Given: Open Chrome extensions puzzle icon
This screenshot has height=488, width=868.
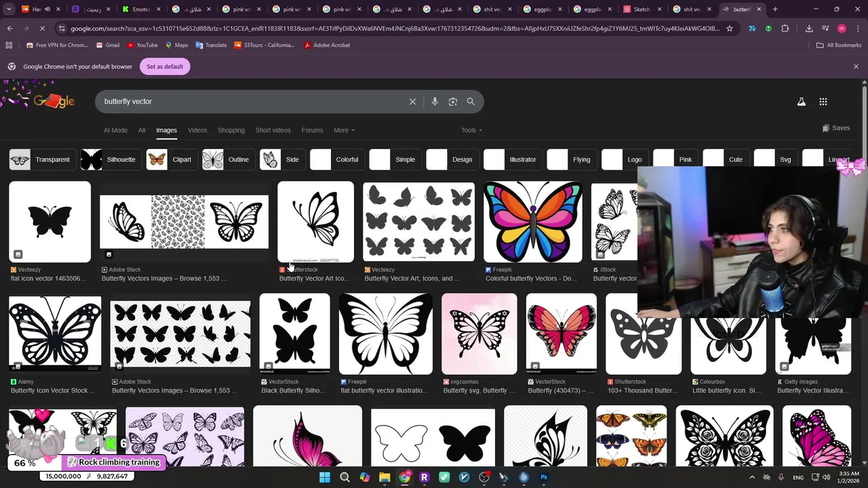Looking at the screenshot, I should click(785, 28).
